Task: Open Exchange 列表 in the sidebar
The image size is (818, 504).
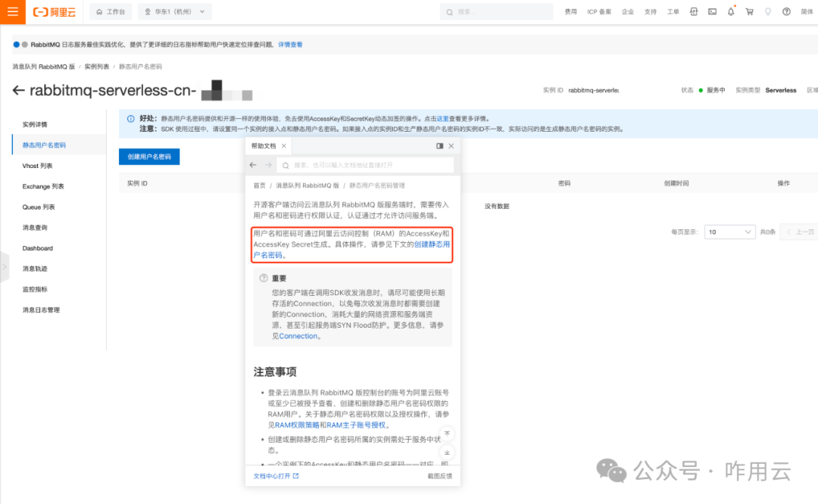Action: coord(43,187)
